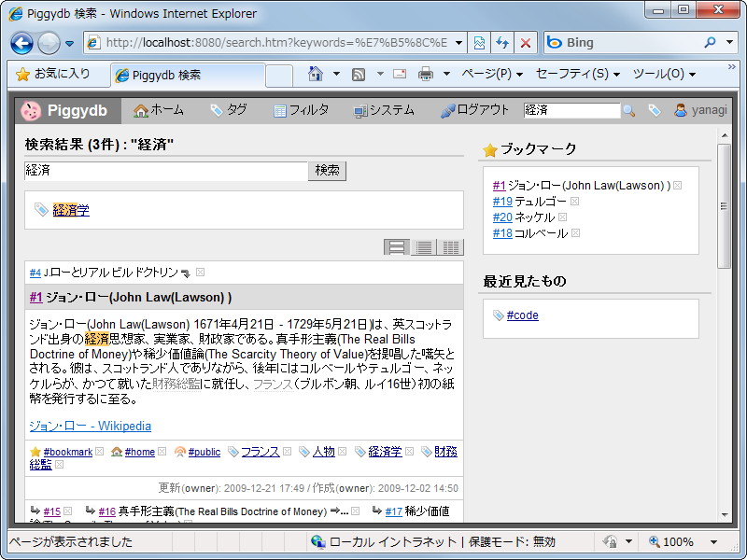This screenshot has height=560, width=747.
Task: Open the フランス tag link
Action: pos(261,452)
